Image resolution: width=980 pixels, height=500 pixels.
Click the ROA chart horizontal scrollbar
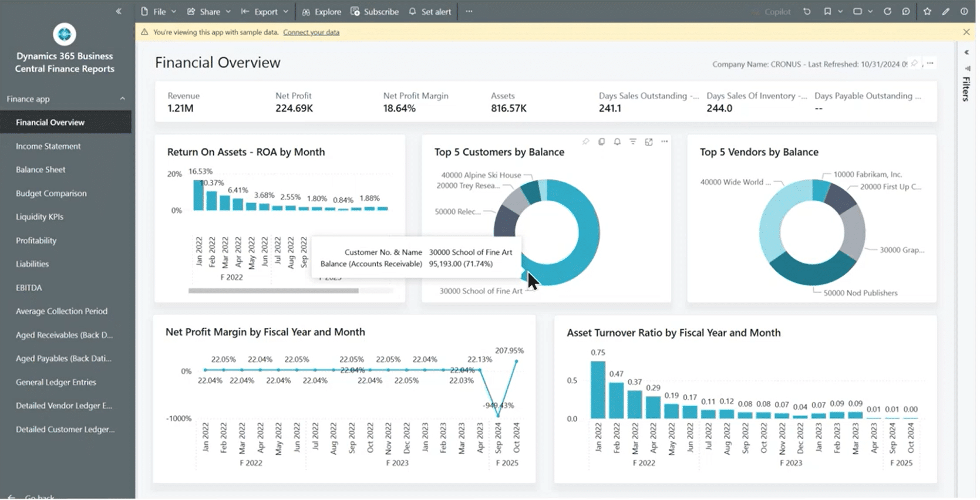[273, 291]
